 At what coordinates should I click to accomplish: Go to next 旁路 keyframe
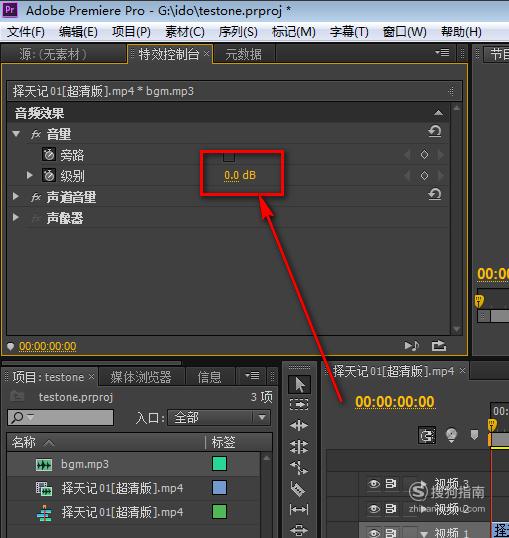440,155
